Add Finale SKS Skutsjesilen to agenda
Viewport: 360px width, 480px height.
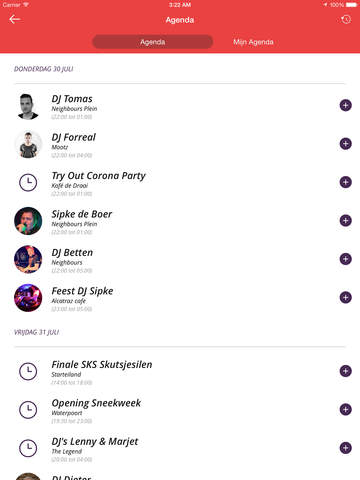(x=346, y=371)
